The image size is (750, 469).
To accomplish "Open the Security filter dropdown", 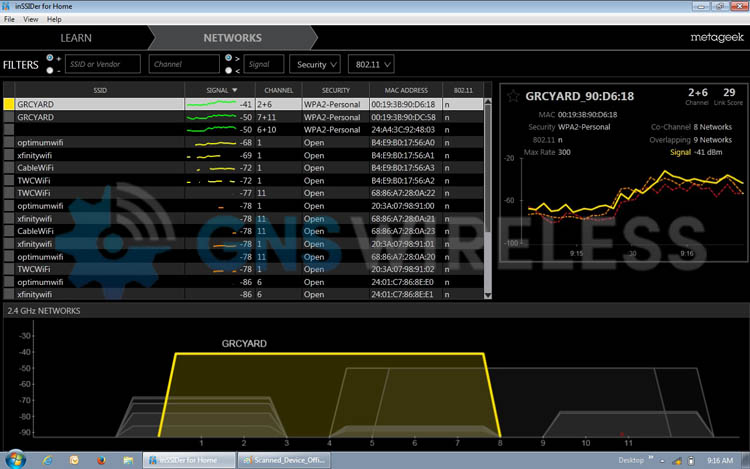I will (314, 64).
